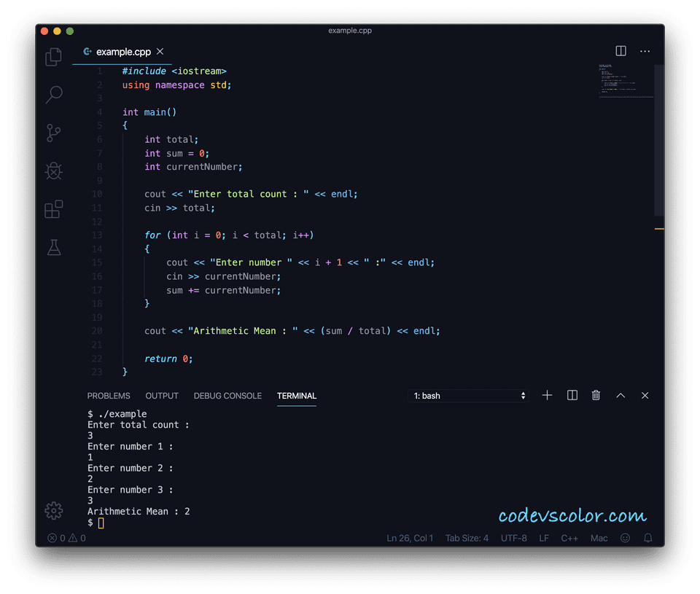Change the C++ language mode
Viewport: 700px width, 594px height.
pos(570,538)
